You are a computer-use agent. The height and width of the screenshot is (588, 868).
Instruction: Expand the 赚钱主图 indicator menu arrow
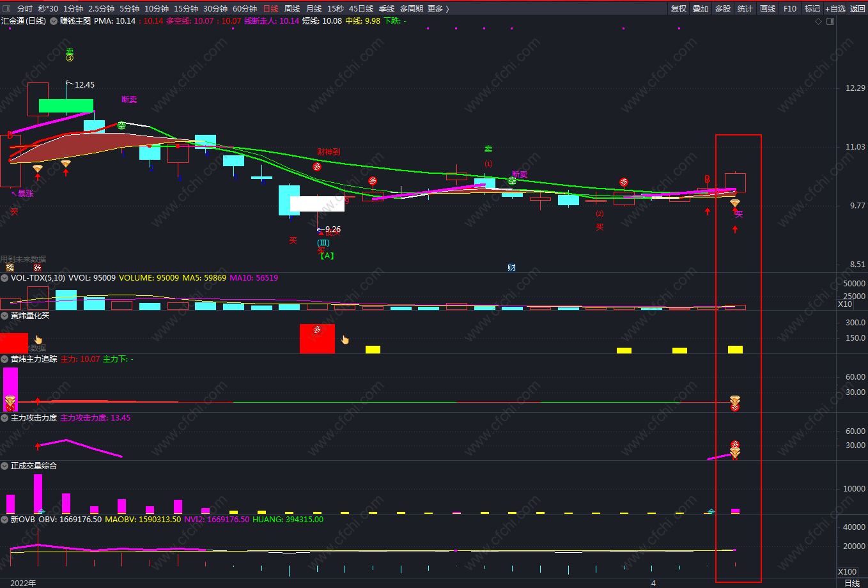coord(54,21)
